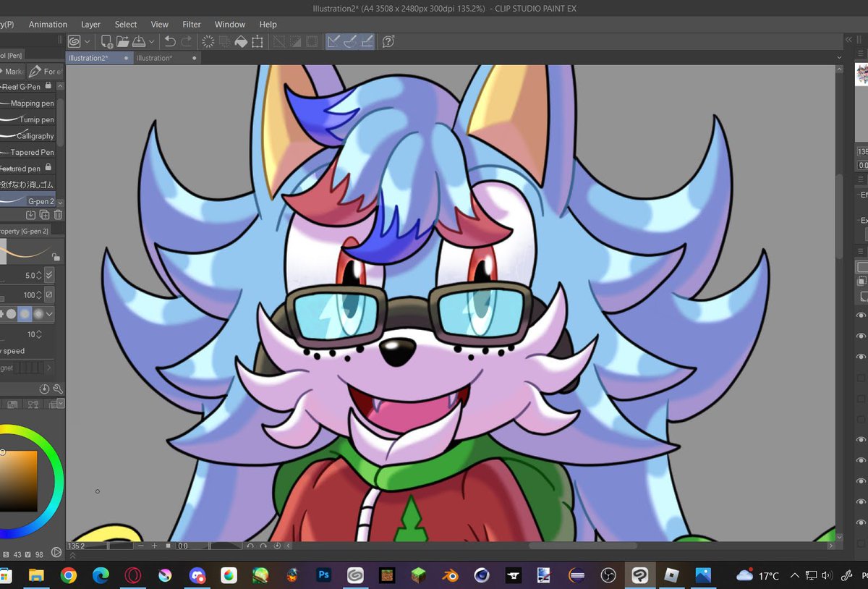Create a new canvas from command bar

(x=106, y=42)
